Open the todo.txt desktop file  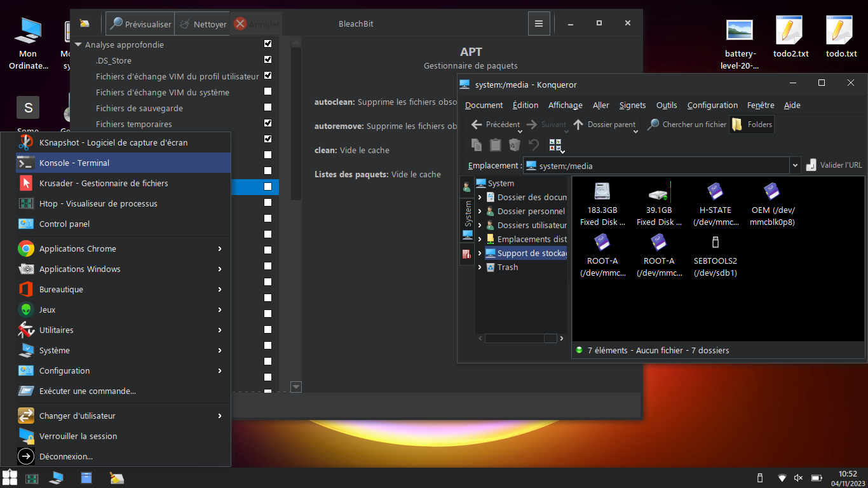(839, 30)
